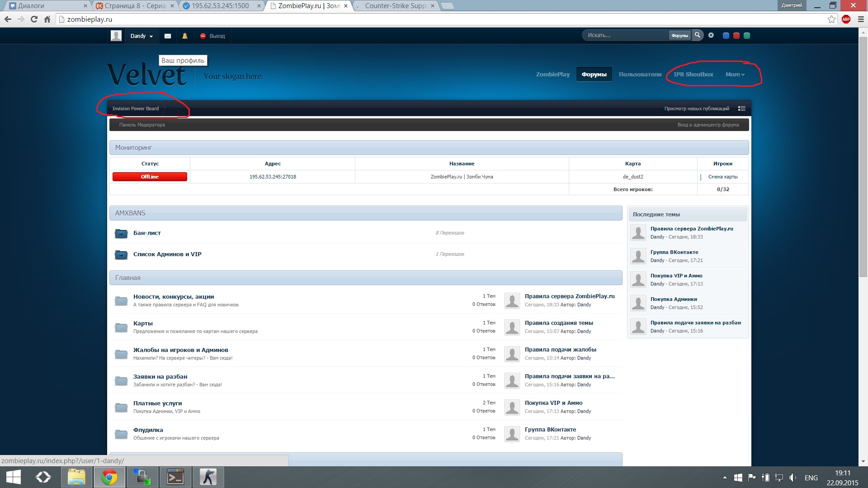Image resolution: width=868 pixels, height=488 pixels.
Task: Go back with the browser back arrow
Action: click(8, 19)
